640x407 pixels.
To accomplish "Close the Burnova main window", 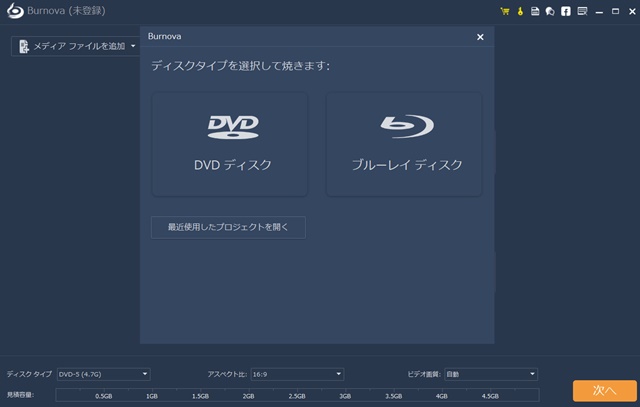I will tap(632, 11).
